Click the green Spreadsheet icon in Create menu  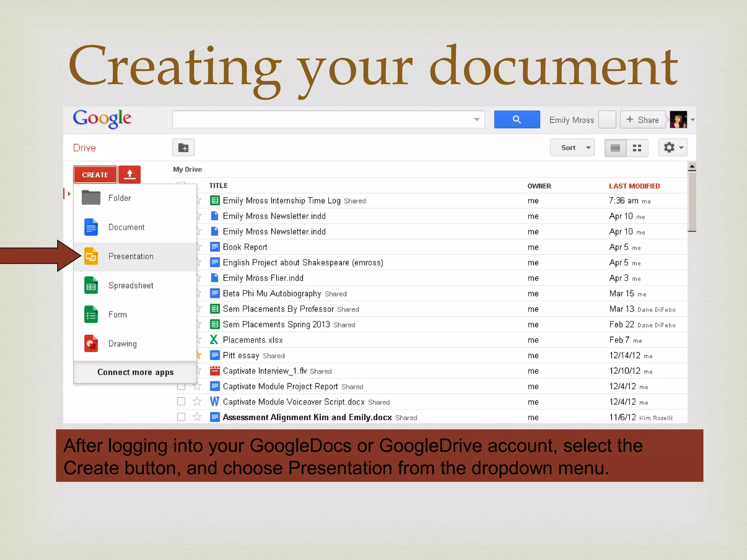click(x=91, y=285)
